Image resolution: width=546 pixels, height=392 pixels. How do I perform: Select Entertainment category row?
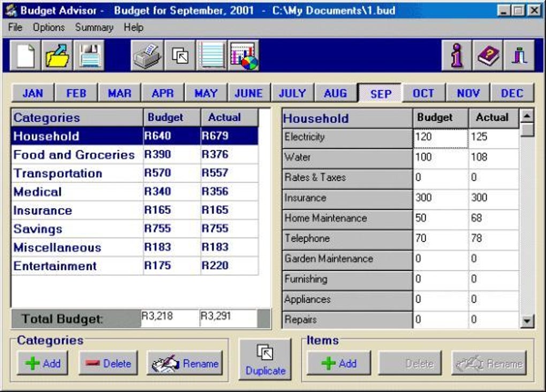135,266
